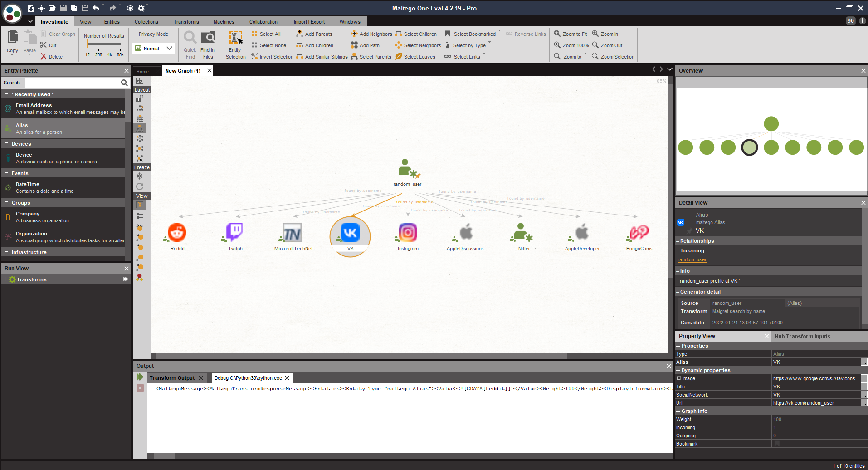Click the redo arrow icon
This screenshot has width=868, height=470.
tap(113, 8)
